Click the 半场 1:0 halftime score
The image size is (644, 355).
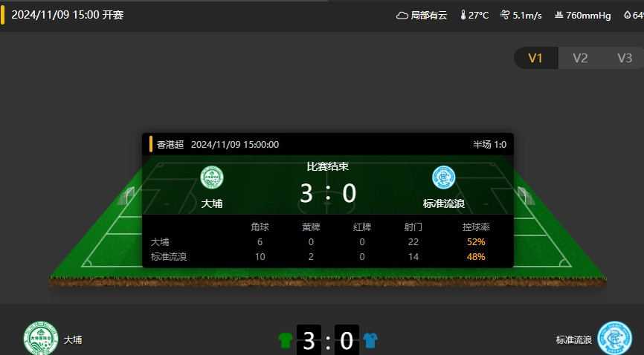[489, 145]
